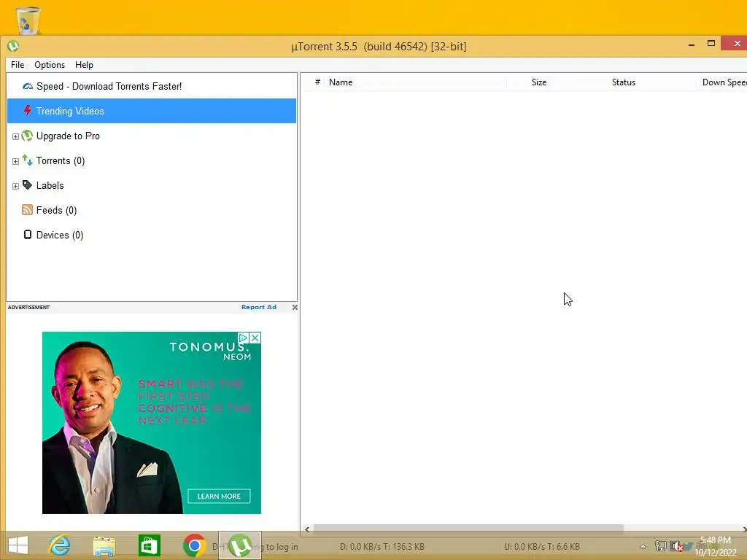Screen dimensions: 747x560
Task: Expand the Torrents (0) node
Action: (x=15, y=161)
